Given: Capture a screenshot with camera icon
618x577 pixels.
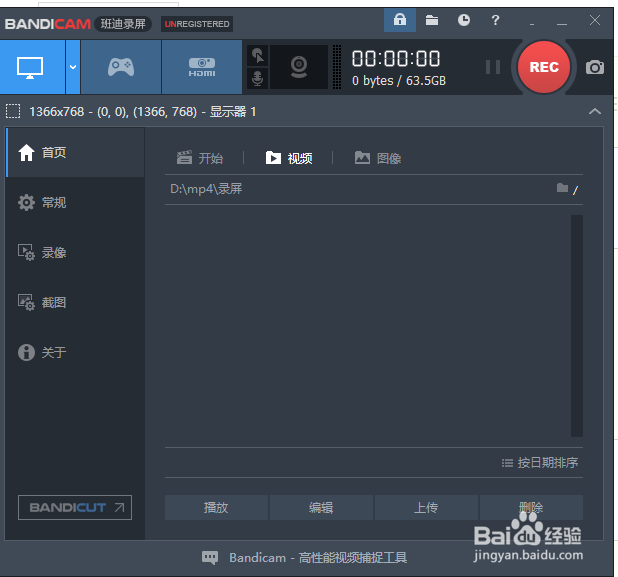Looking at the screenshot, I should (x=595, y=67).
